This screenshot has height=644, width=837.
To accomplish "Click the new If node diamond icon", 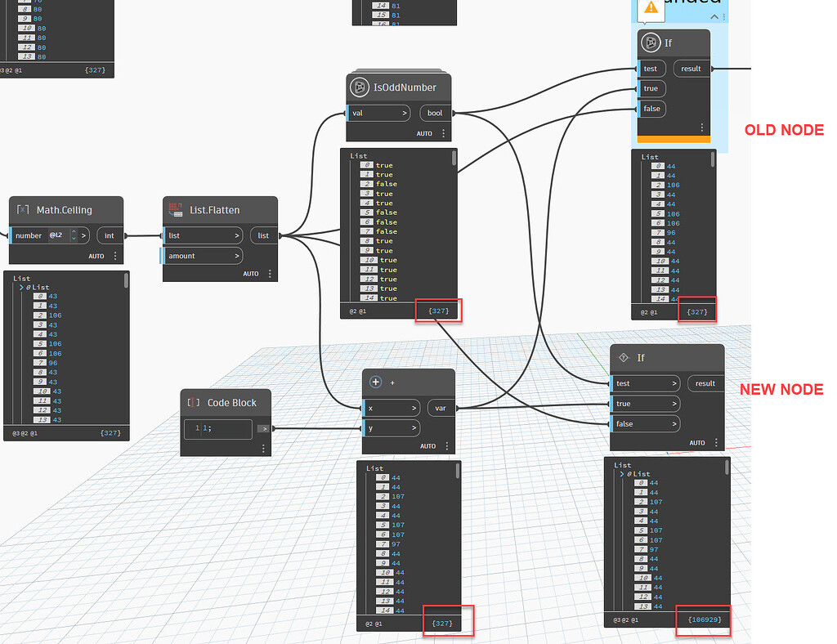I will click(623, 357).
